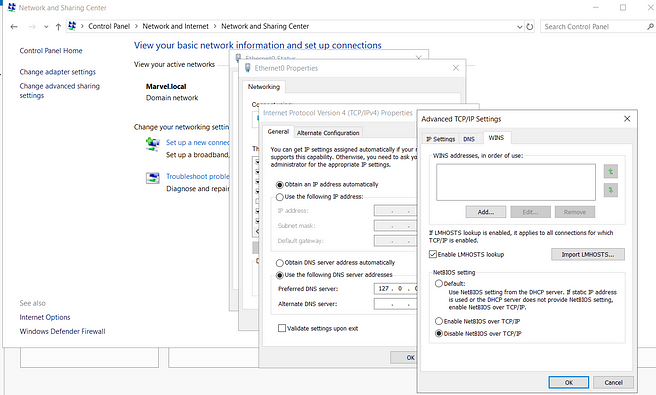Switch to the Alternate Configuration tab

click(x=328, y=133)
